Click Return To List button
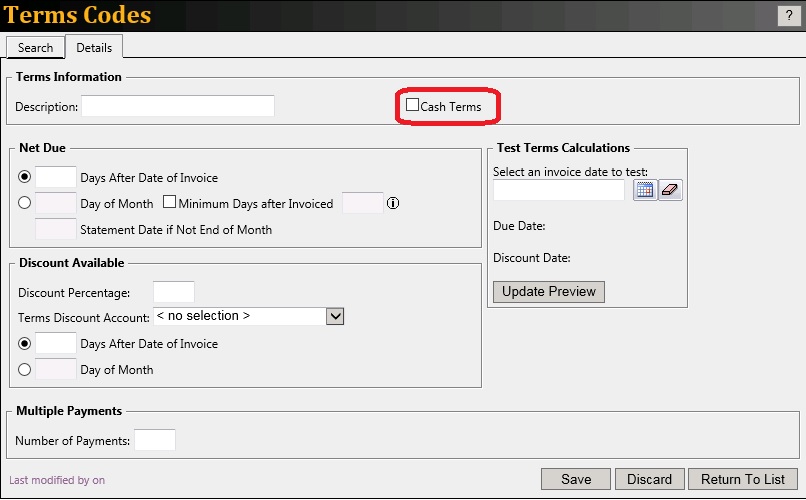This screenshot has width=806, height=500. 743,479
